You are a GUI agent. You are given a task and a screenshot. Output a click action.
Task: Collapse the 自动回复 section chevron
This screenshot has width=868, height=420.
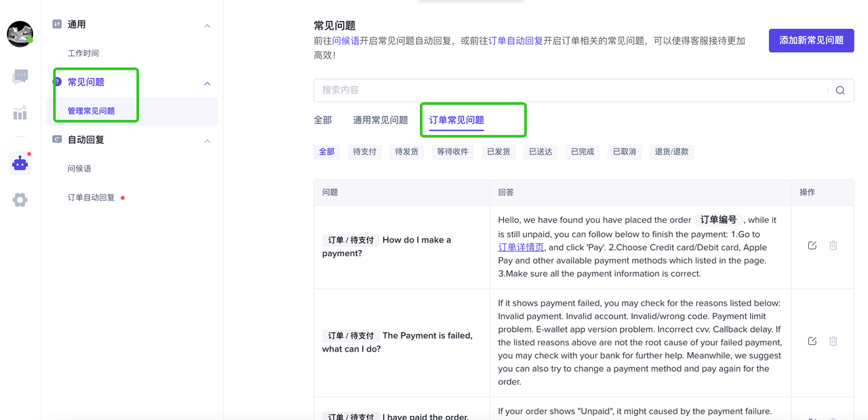(208, 141)
